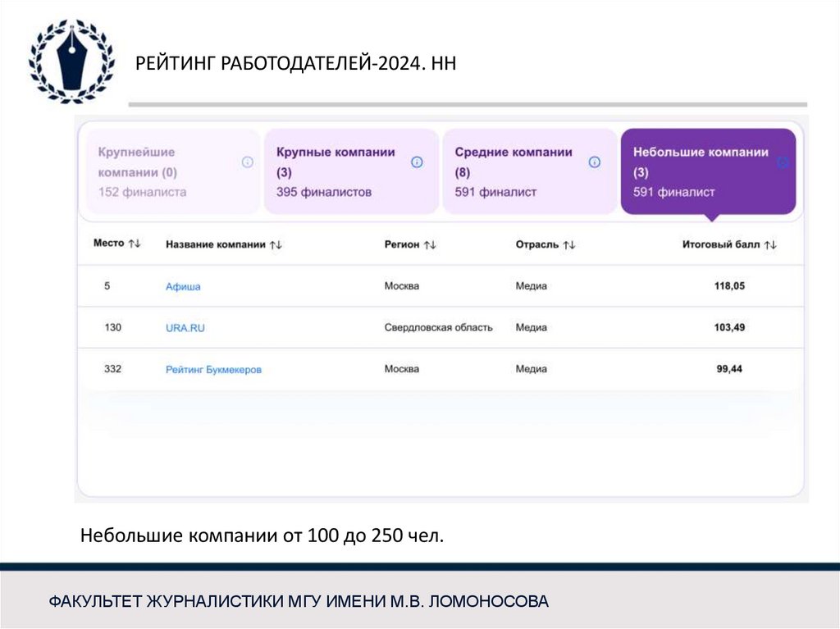Open info icon on Крупнейшие компании tab

click(x=247, y=162)
